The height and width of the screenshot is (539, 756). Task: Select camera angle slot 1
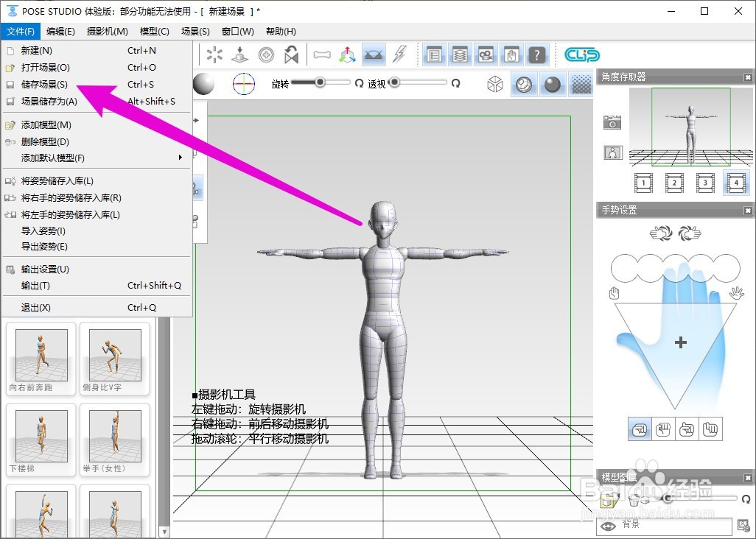[643, 183]
